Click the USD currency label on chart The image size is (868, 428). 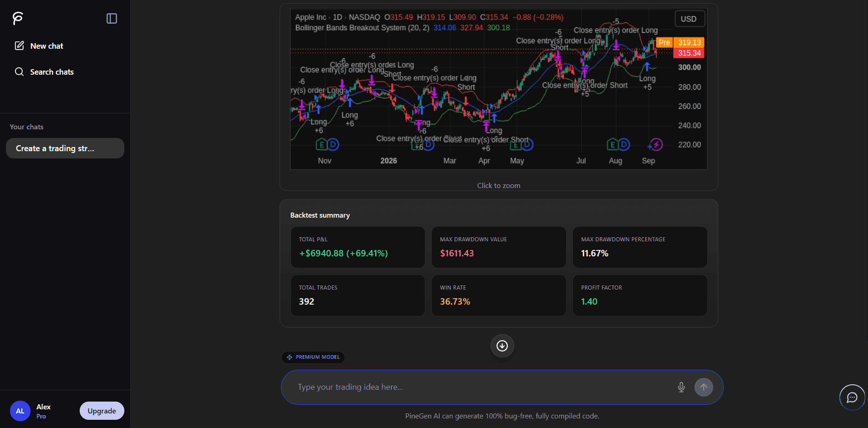(689, 19)
